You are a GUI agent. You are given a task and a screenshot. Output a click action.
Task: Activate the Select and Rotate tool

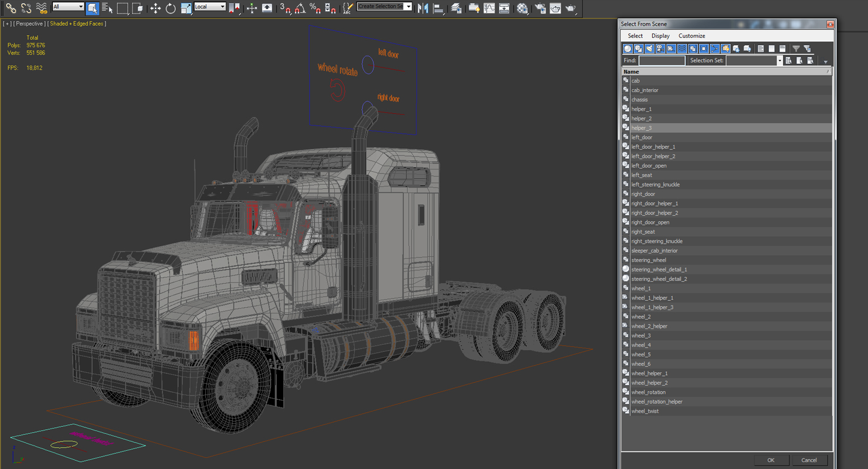(171, 8)
